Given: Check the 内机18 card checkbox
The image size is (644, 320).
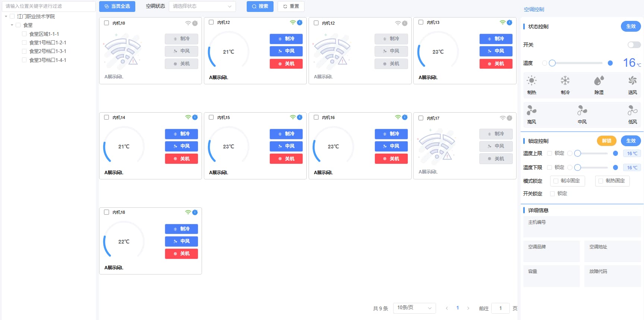Looking at the screenshot, I should click(x=107, y=212).
